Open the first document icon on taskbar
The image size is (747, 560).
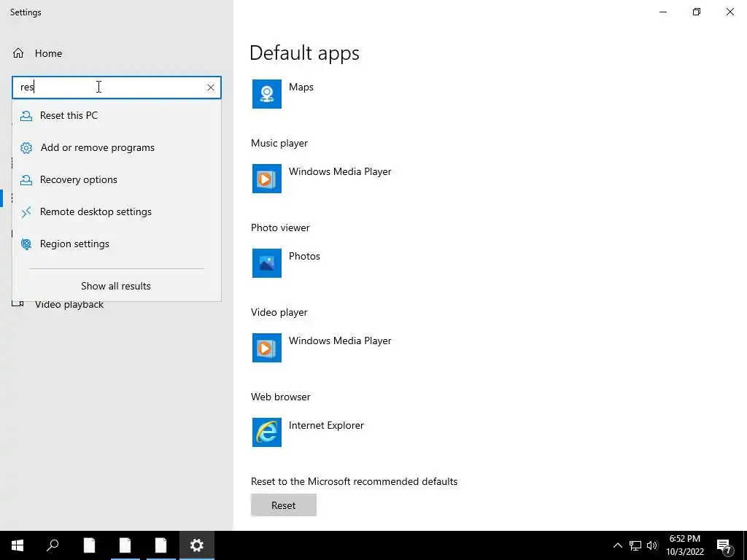coord(89,545)
